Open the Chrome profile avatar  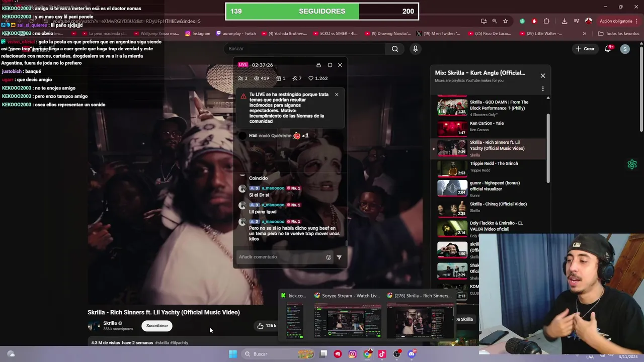coord(588,21)
